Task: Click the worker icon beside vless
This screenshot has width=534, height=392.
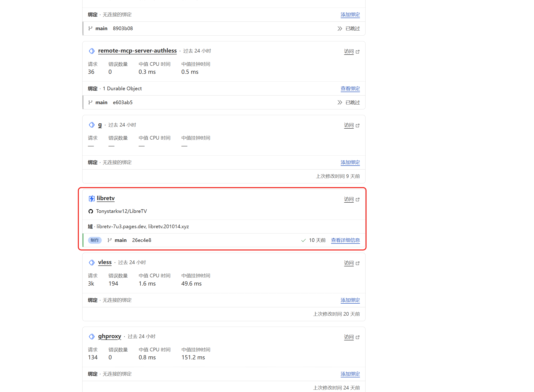Action: pyautogui.click(x=92, y=262)
